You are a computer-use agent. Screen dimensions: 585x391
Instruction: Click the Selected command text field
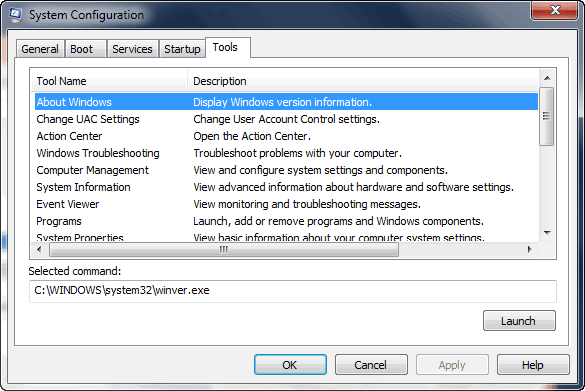click(293, 291)
